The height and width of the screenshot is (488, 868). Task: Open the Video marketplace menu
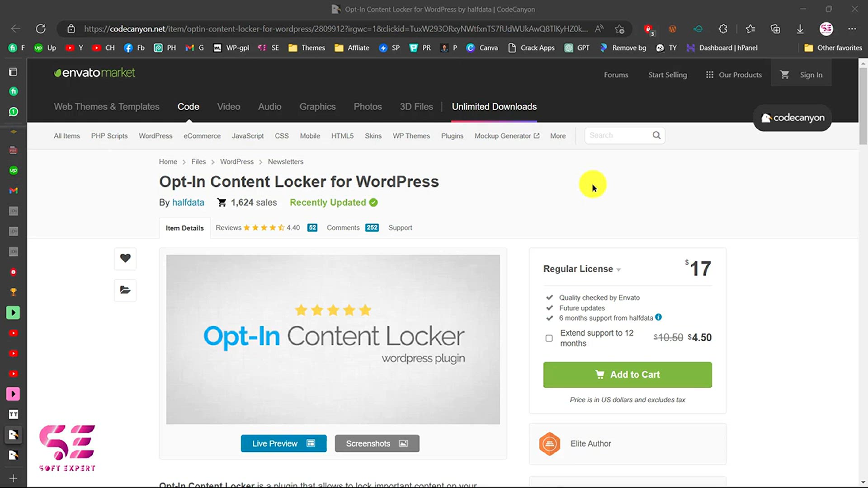(229, 107)
